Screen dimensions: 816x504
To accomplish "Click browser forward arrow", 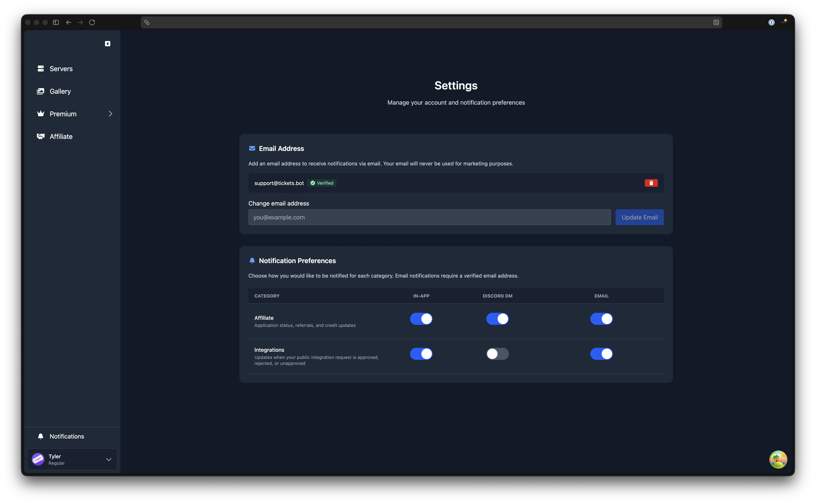I will tap(80, 22).
